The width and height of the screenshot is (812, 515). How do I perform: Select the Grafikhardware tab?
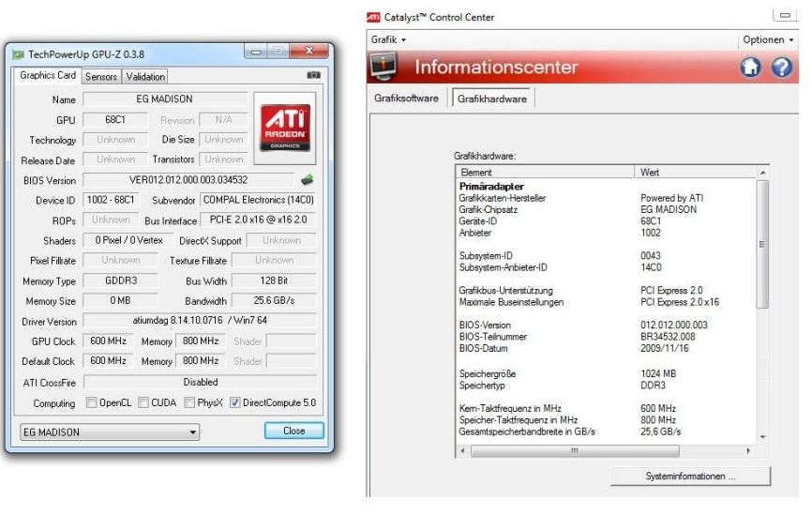[492, 98]
